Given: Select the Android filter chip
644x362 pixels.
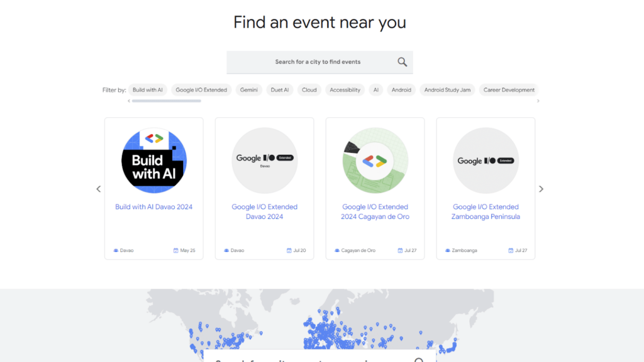Looking at the screenshot, I should pyautogui.click(x=401, y=89).
